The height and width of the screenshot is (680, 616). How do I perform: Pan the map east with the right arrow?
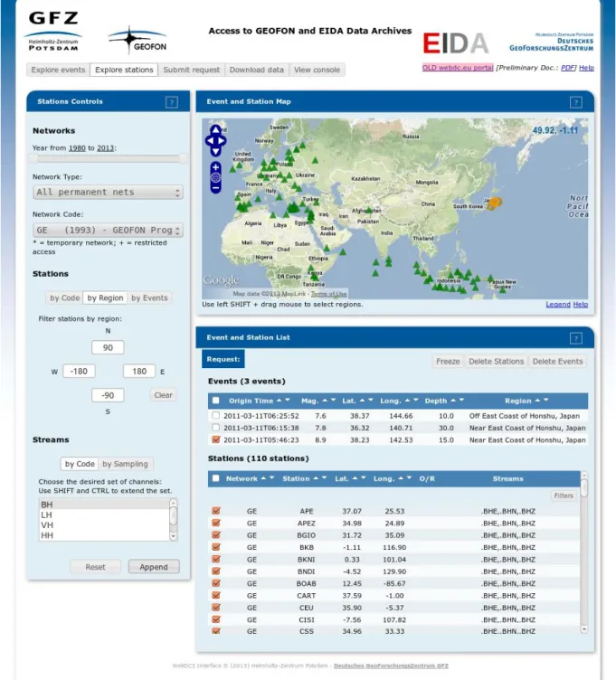click(223, 140)
